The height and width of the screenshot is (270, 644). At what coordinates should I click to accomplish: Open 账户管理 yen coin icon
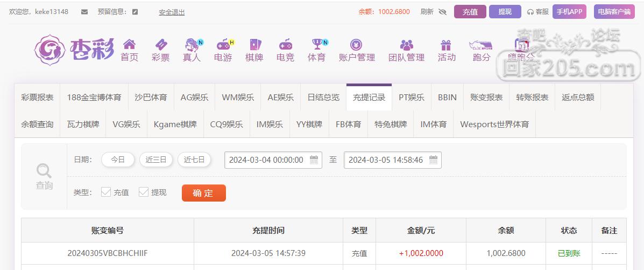pos(356,44)
